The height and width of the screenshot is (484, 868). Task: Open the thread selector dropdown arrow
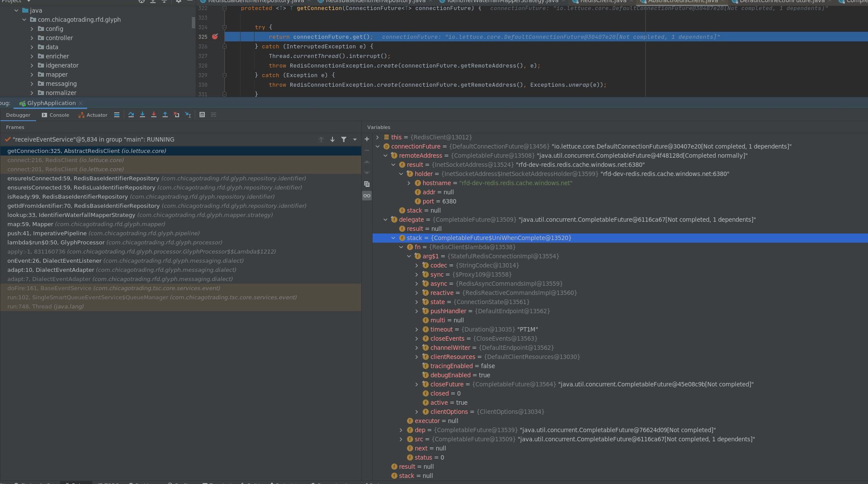point(355,139)
